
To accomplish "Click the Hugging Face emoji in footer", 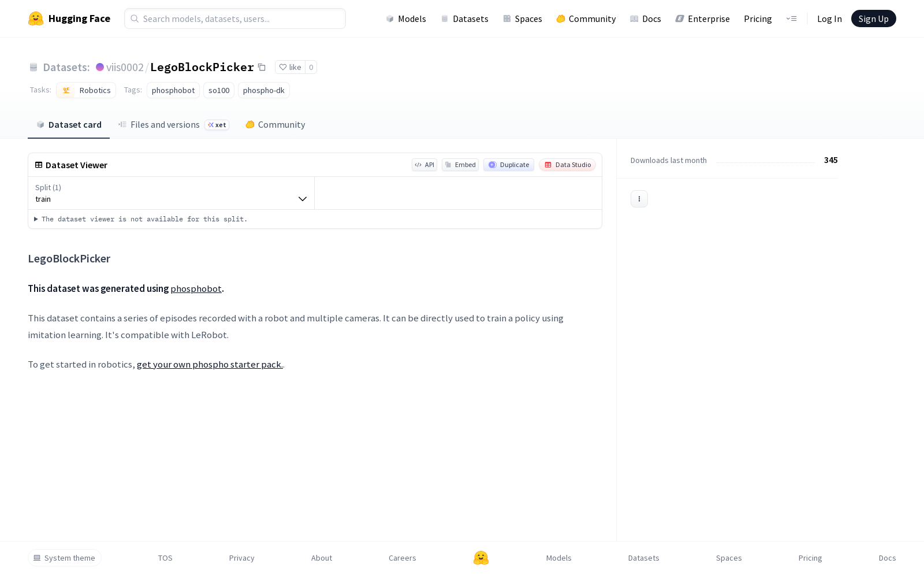I will point(481,558).
